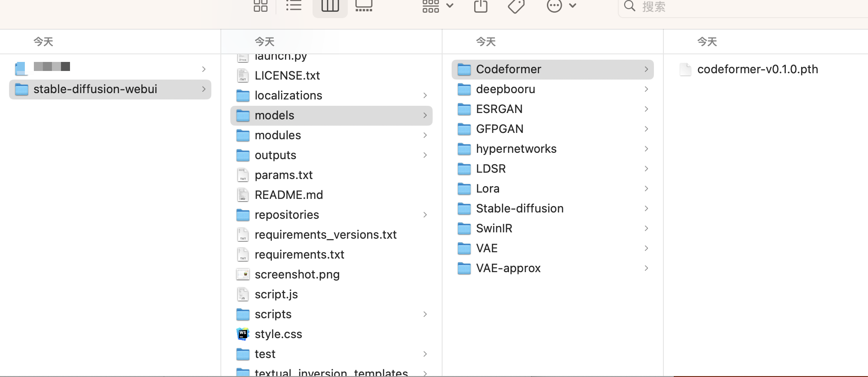Click the blurred-name folder icon in first column
The height and width of the screenshot is (377, 868).
[21, 69]
